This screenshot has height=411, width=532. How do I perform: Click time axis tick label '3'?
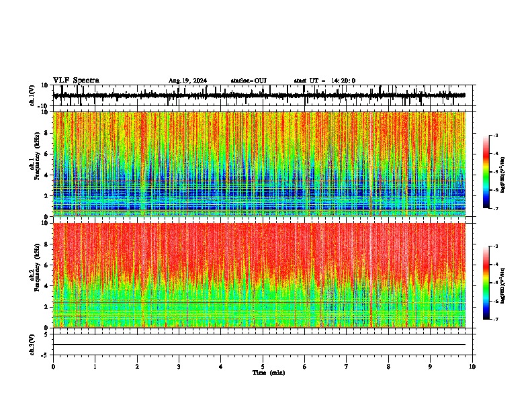(x=179, y=367)
